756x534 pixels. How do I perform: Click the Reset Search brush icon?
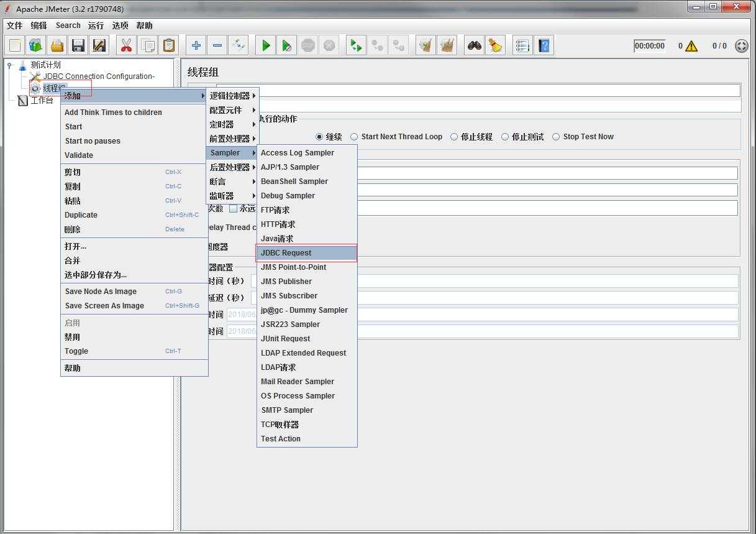pos(495,45)
